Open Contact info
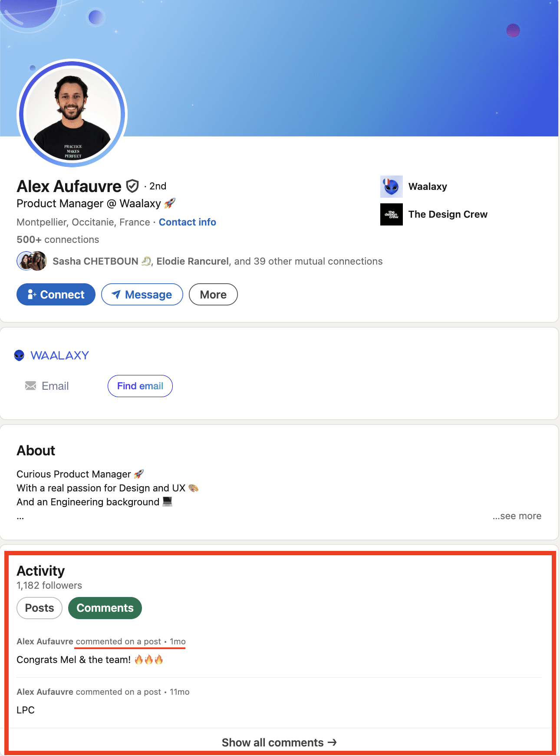Image resolution: width=560 pixels, height=756 pixels. [187, 222]
